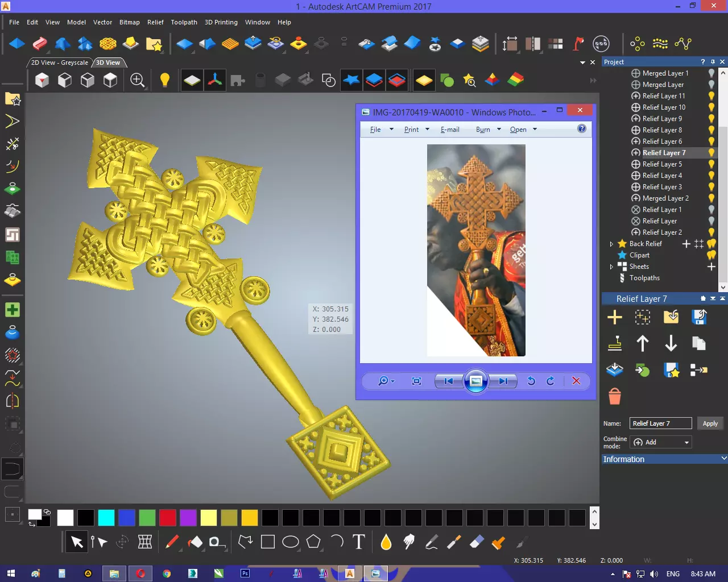This screenshot has height=582, width=728.
Task: Toggle the light bulb lighting icon in 3D toolbar
Action: (x=165, y=80)
